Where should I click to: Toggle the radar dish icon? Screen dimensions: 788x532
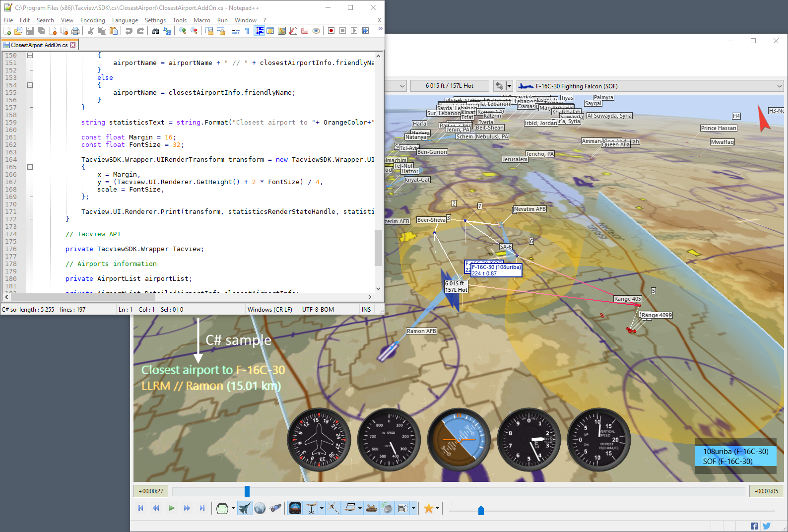(x=387, y=508)
